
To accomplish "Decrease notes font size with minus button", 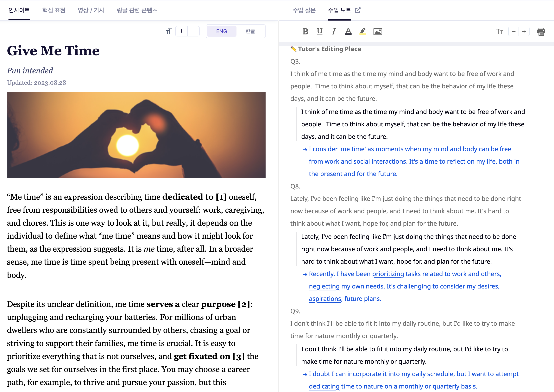I will point(513,31).
